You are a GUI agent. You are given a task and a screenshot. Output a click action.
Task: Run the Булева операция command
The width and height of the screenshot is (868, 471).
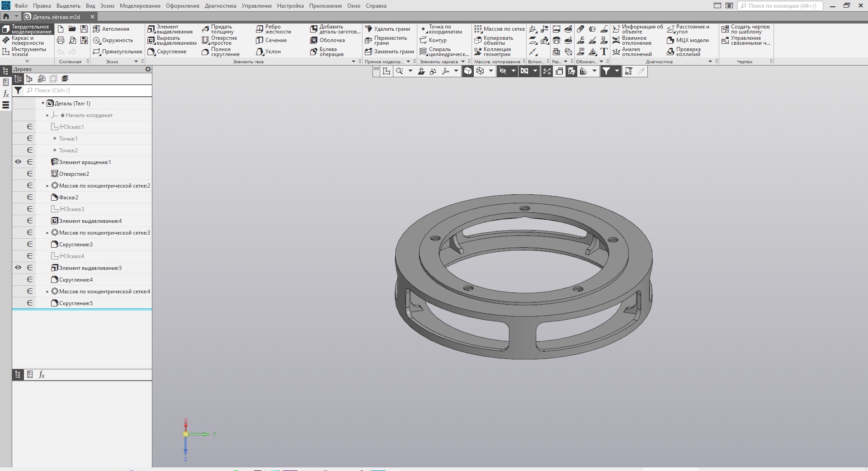click(x=327, y=52)
